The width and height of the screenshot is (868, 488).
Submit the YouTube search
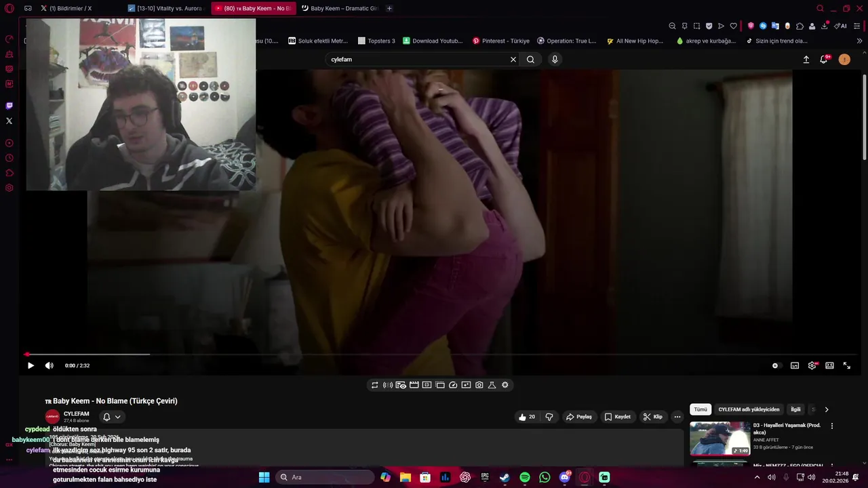[x=531, y=60]
